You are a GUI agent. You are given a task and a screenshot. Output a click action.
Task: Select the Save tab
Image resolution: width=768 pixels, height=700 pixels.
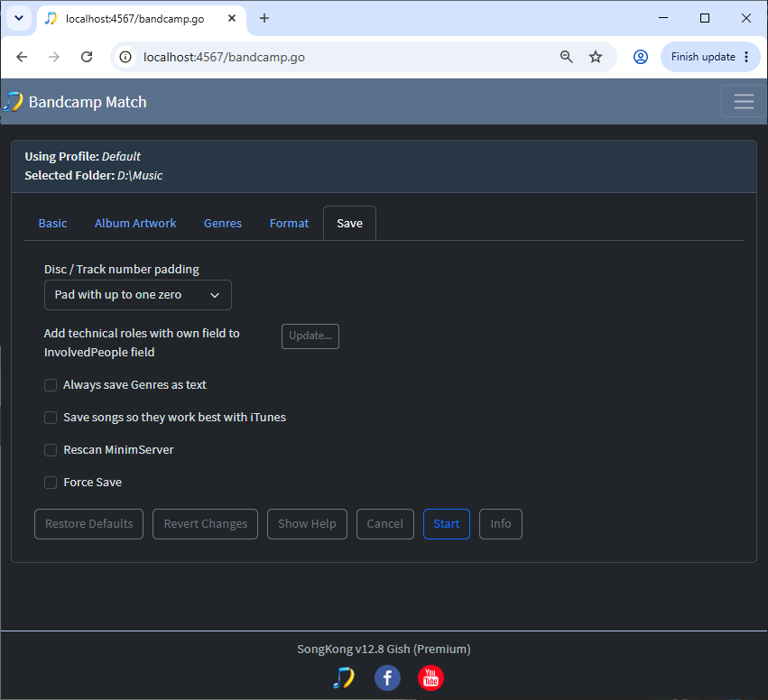coord(350,223)
